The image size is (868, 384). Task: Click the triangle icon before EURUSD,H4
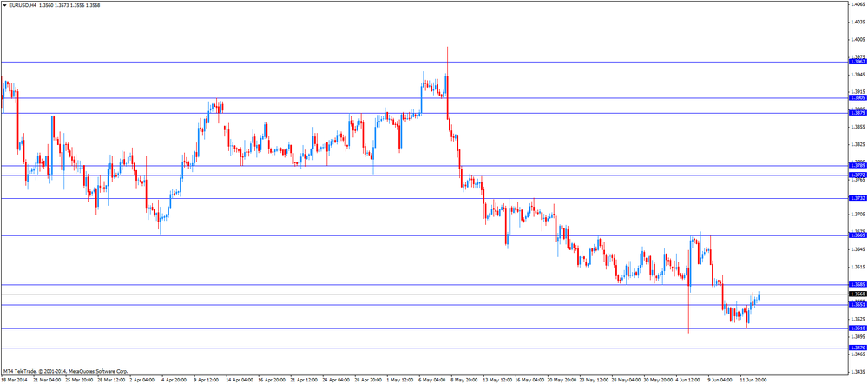4,5
